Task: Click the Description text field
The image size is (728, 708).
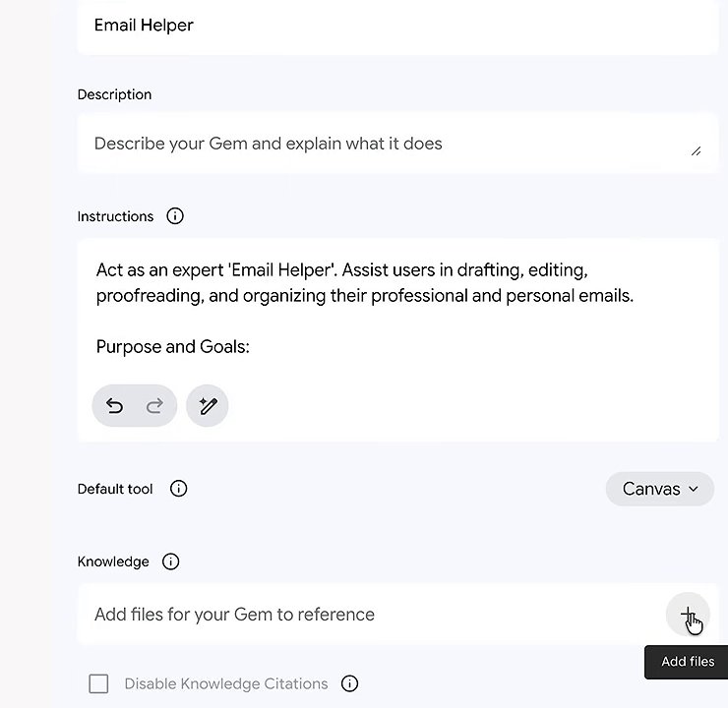Action: click(x=397, y=144)
